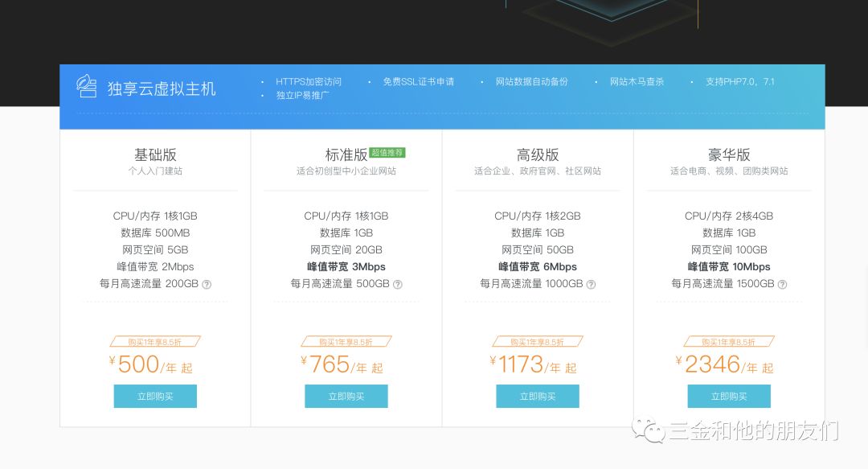The height and width of the screenshot is (469, 868).
Task: Open the help icon next to 500GB traffic
Action: point(398,284)
